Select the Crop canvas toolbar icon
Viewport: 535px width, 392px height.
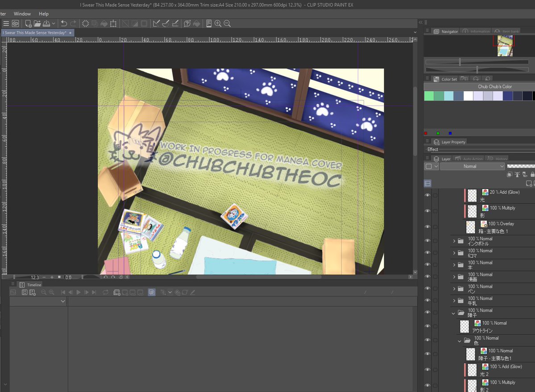pyautogui.click(x=113, y=23)
